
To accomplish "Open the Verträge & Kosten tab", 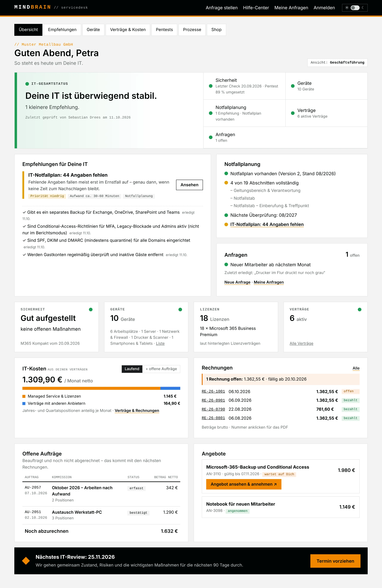I will (128, 30).
